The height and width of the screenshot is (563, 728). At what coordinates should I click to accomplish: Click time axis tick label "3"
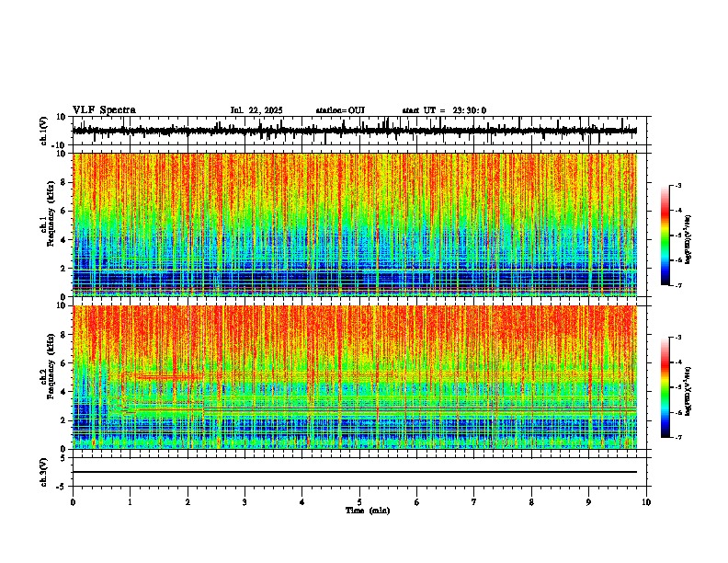click(245, 502)
